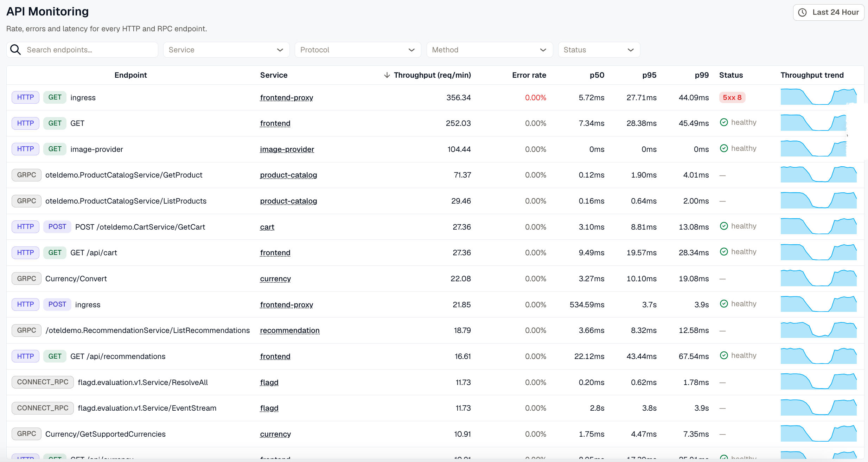Viewport: 868px width, 462px height.
Task: Click the 5xx 8 status badge
Action: [x=732, y=97]
